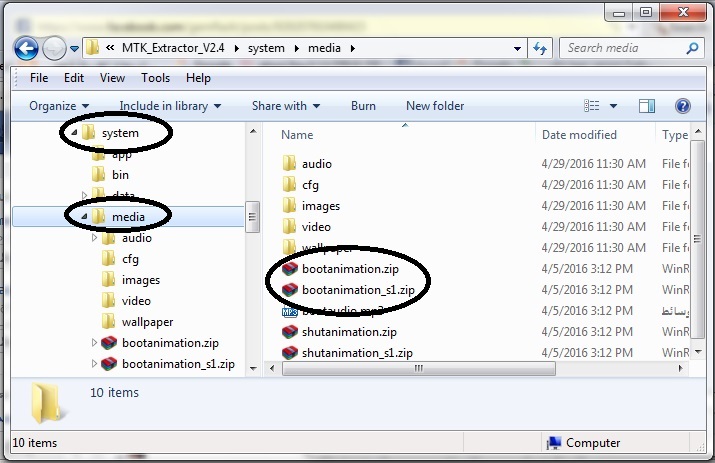Select shutanimation_s1.zip WinRAR icon in file list

tap(290, 353)
